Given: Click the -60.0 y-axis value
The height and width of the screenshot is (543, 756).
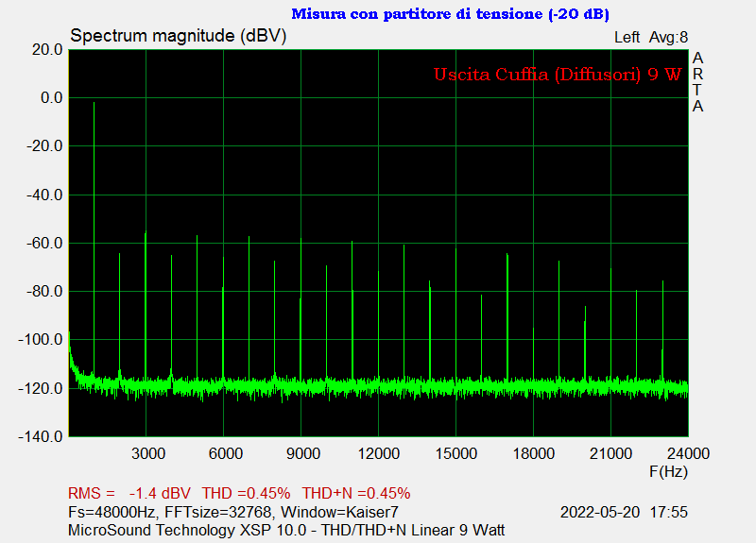Looking at the screenshot, I should [44, 244].
